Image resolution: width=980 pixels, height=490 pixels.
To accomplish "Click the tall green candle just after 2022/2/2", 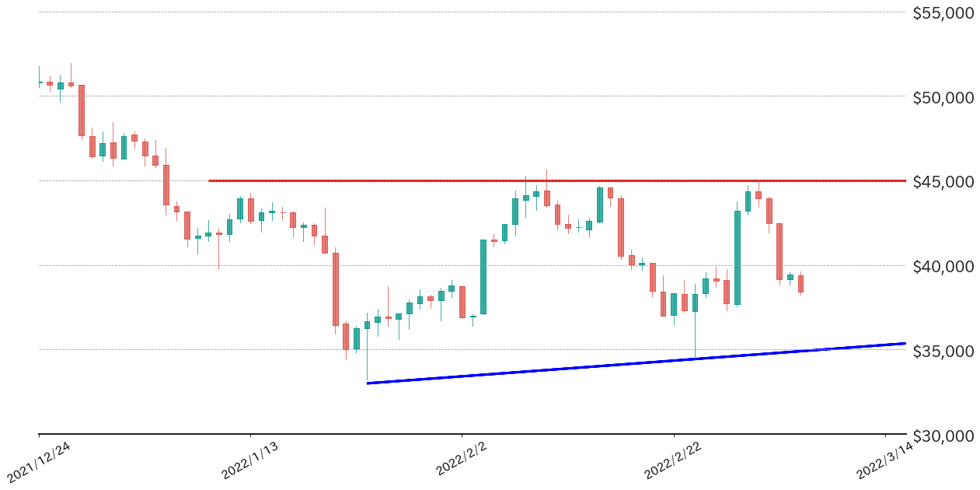I will tap(483, 276).
